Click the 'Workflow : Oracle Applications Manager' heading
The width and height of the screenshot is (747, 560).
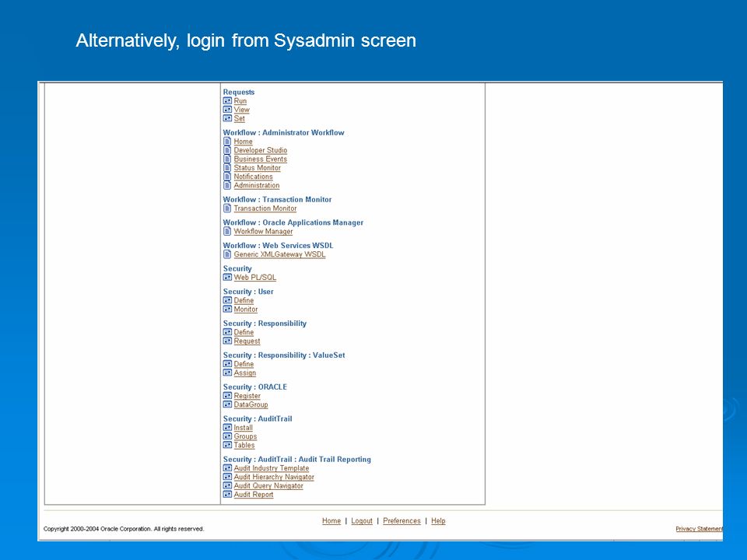(x=293, y=222)
